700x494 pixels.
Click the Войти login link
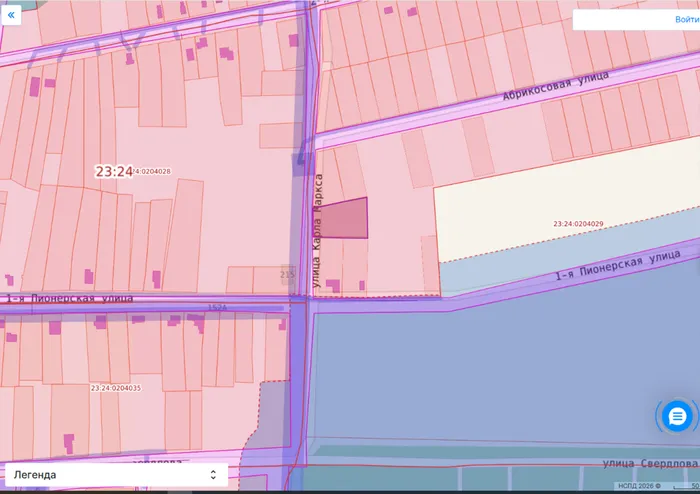click(688, 20)
